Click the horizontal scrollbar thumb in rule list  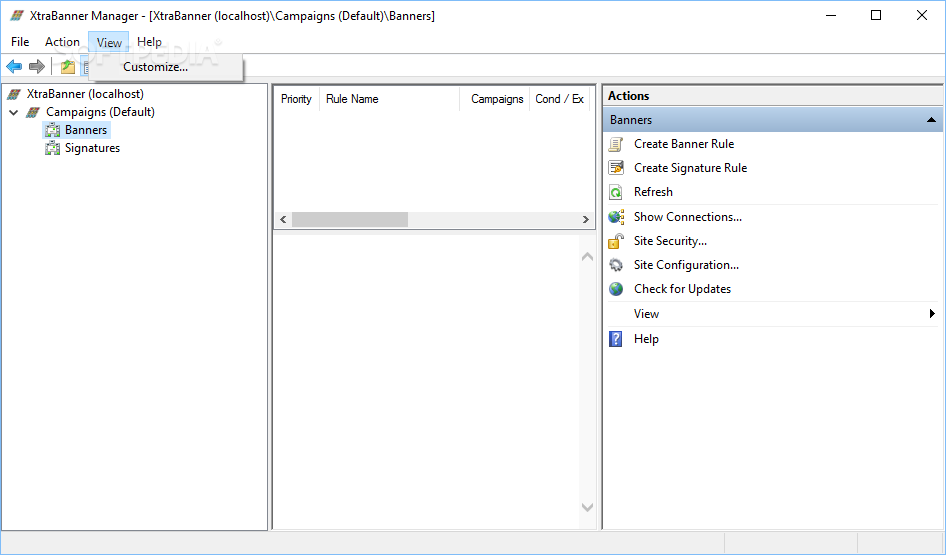(350, 220)
